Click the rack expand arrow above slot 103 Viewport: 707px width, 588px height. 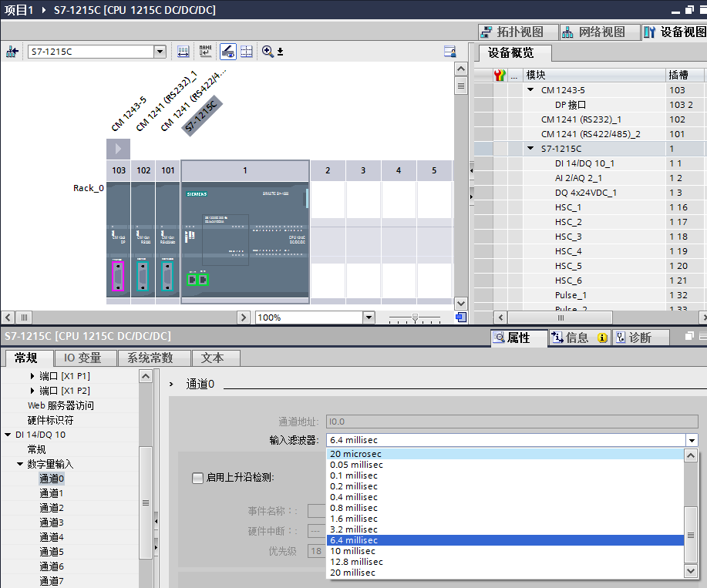(x=118, y=148)
